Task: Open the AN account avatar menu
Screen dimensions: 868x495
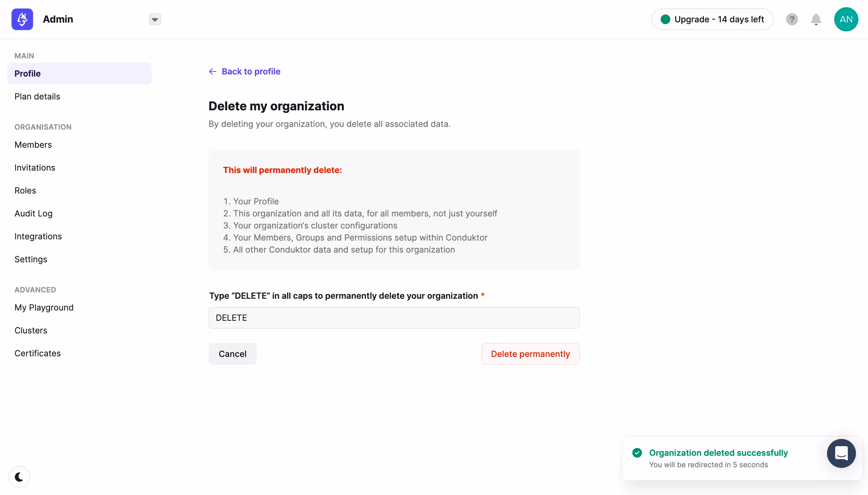Action: [846, 19]
